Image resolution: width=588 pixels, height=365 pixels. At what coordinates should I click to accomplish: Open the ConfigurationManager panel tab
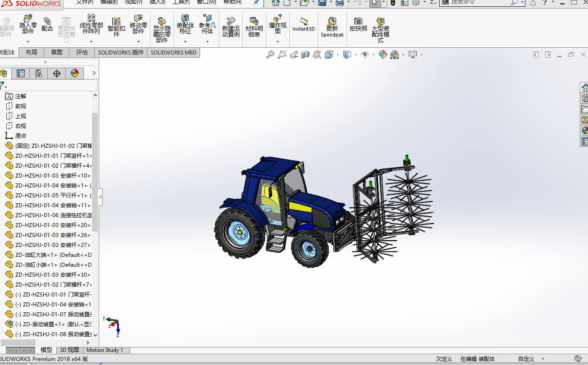(39, 73)
